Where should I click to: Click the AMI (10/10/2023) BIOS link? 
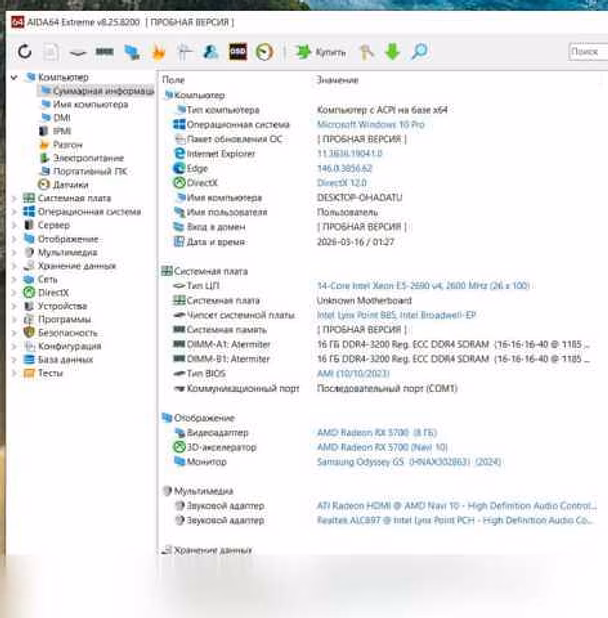pyautogui.click(x=353, y=373)
